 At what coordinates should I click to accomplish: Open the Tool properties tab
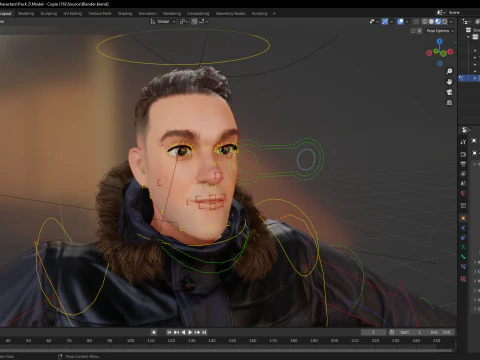[463, 142]
